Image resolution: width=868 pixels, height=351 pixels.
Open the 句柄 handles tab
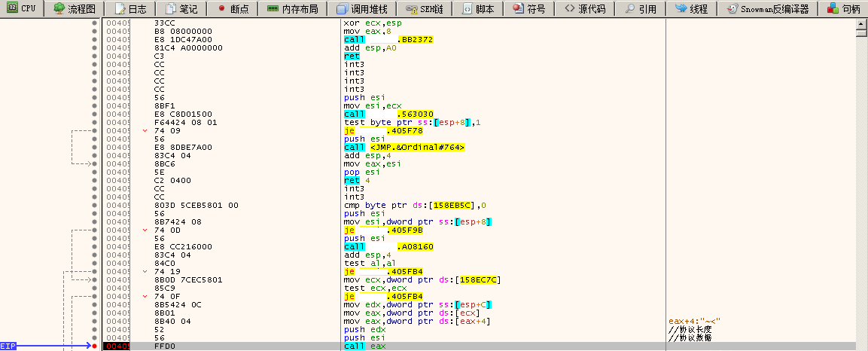844,9
